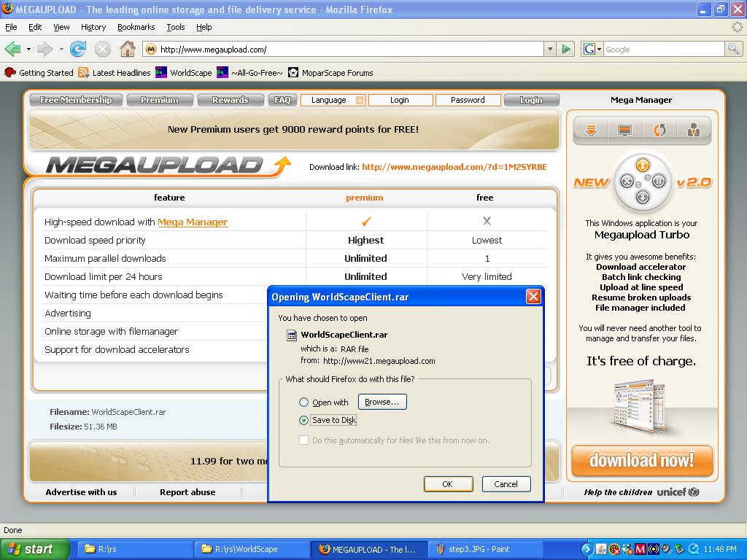
Task: Click the Password input field
Action: (x=468, y=100)
